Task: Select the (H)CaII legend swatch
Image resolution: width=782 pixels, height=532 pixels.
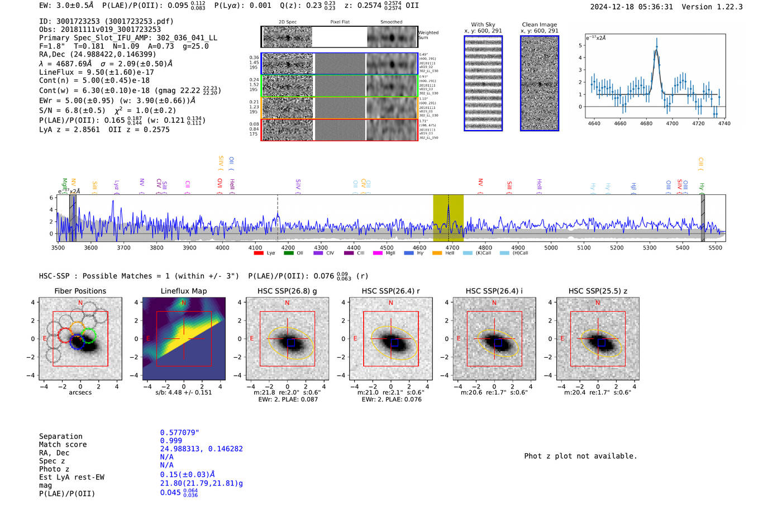Action: [x=504, y=253]
